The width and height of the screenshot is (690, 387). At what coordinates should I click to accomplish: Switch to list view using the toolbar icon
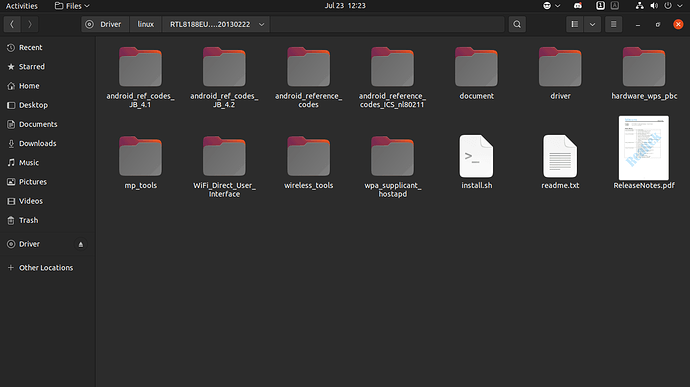click(x=575, y=24)
